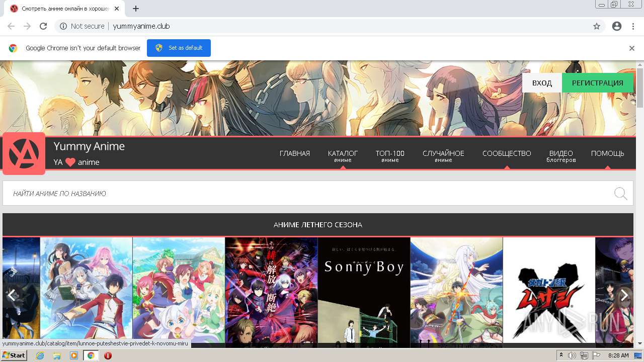This screenshot has height=362, width=644.
Task: Bookmark this page with the star icon
Action: (597, 26)
